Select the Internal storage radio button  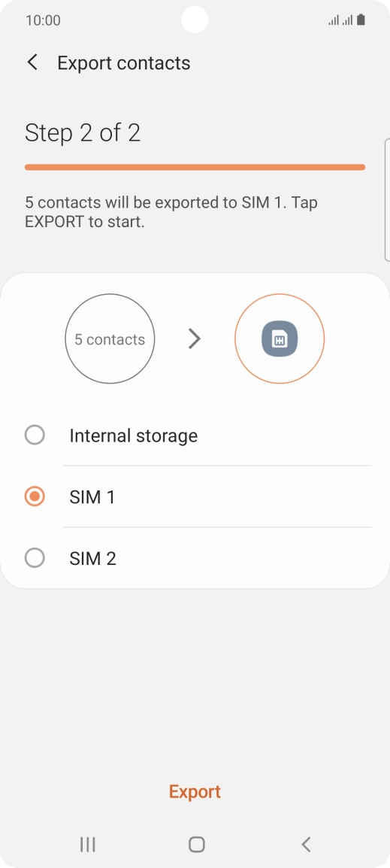pyautogui.click(x=35, y=435)
